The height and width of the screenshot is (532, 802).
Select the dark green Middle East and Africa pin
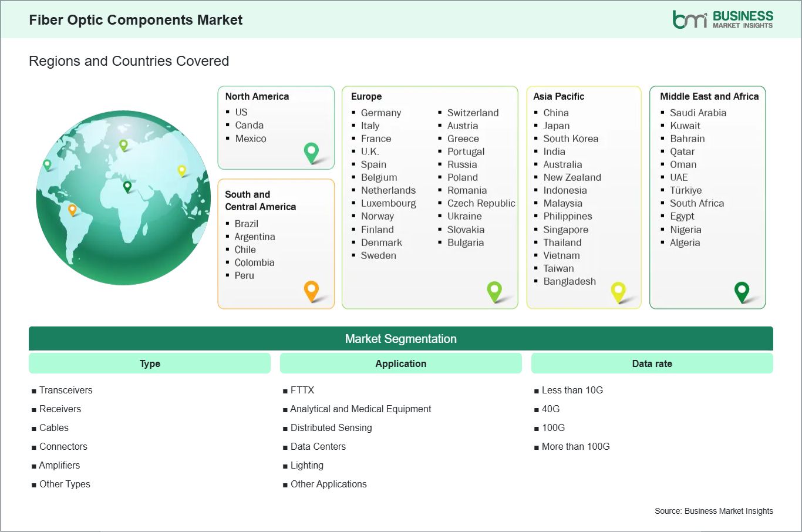pyautogui.click(x=743, y=290)
